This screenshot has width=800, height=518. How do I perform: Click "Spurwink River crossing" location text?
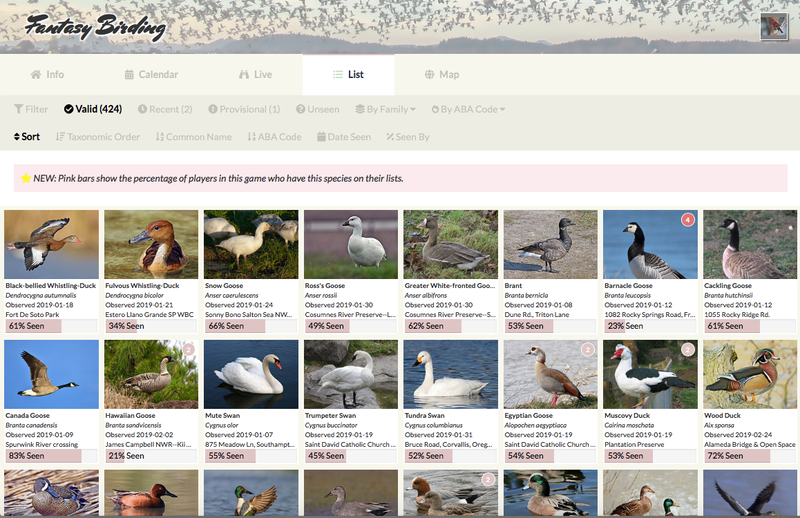(42, 445)
